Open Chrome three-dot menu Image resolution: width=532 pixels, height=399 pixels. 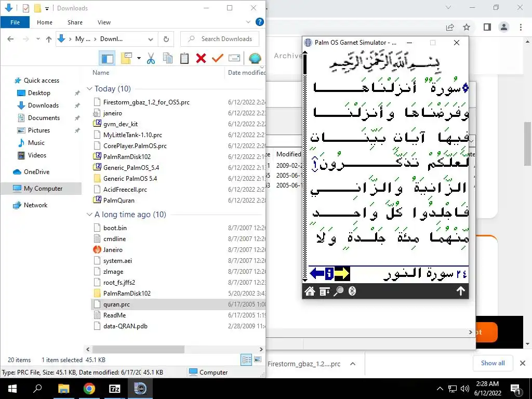click(x=521, y=27)
